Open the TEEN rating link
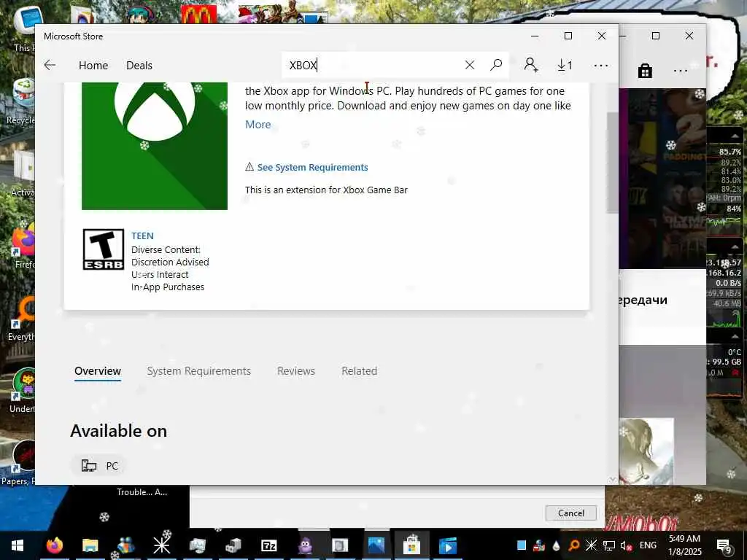Screen dimensions: 747x560 pos(142,236)
